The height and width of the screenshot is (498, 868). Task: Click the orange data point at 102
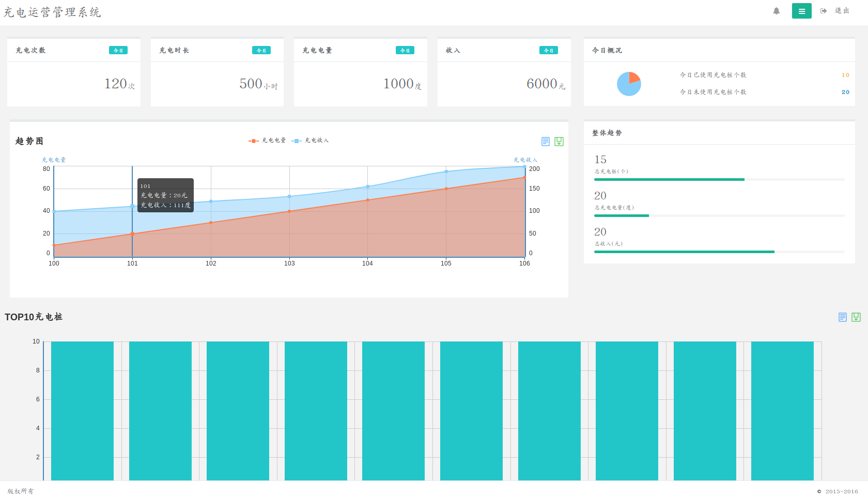(211, 223)
